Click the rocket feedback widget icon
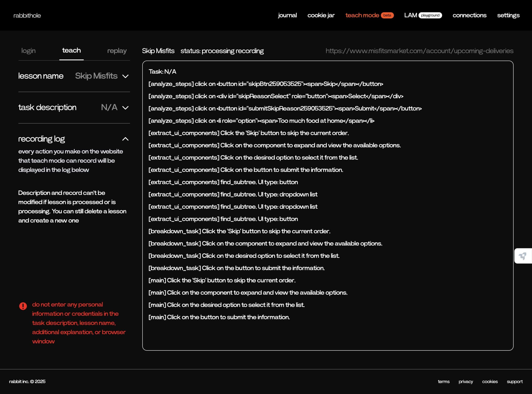 tap(522, 256)
